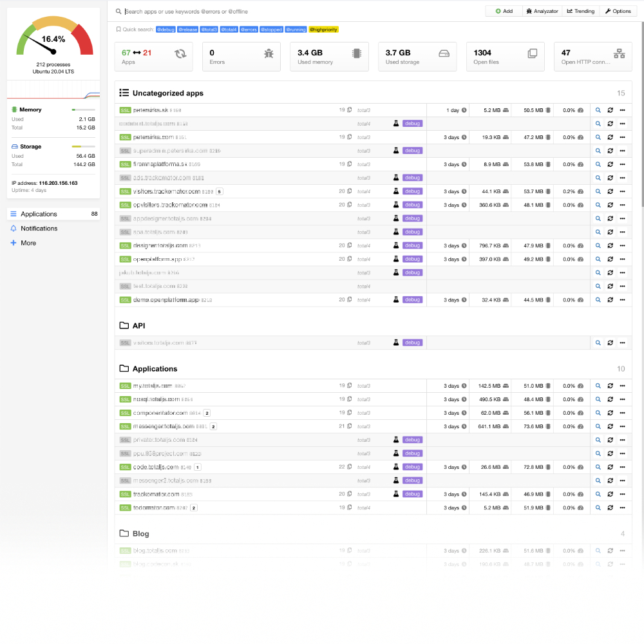Open the Analyzator button
644x644 pixels.
[542, 11]
